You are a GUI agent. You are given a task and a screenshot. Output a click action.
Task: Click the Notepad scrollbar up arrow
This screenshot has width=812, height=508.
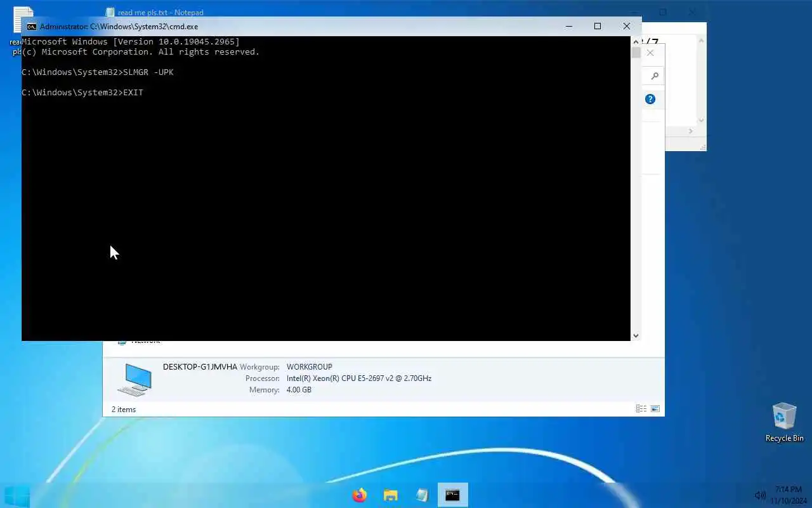[701, 41]
